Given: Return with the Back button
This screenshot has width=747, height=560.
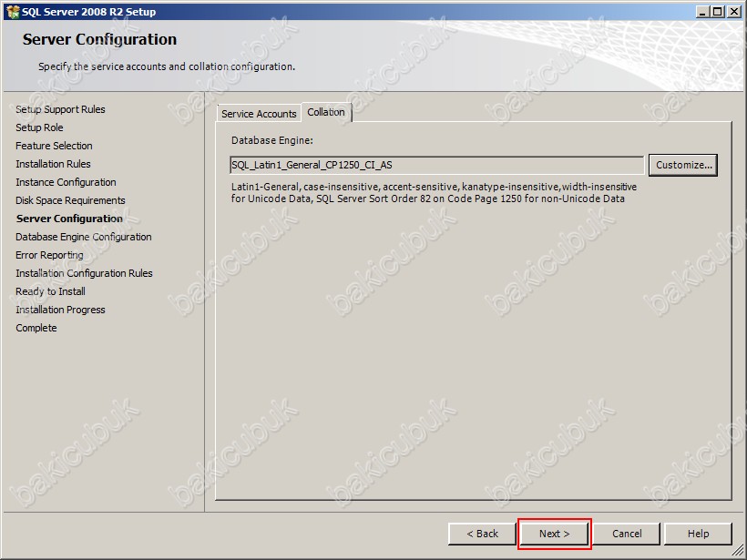Looking at the screenshot, I should (482, 534).
